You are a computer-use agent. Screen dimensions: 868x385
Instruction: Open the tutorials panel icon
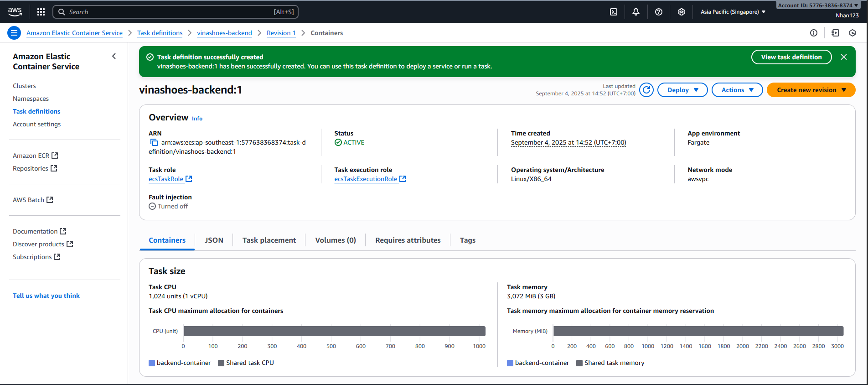click(835, 33)
